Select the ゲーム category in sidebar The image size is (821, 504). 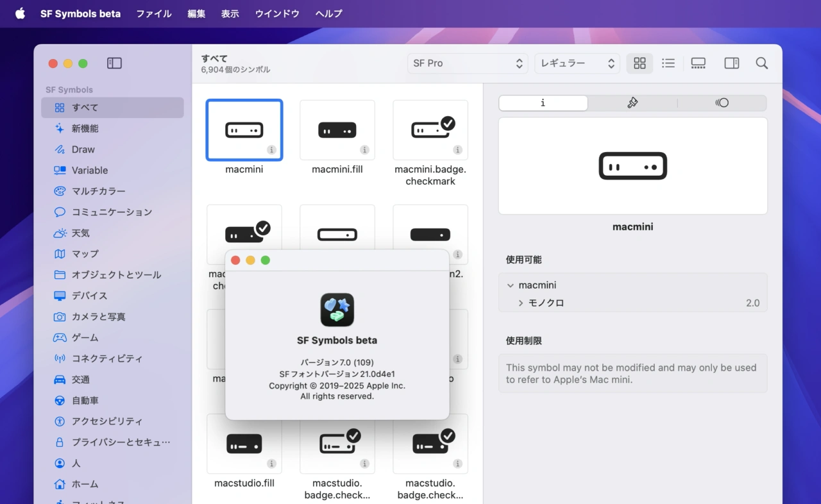85,337
